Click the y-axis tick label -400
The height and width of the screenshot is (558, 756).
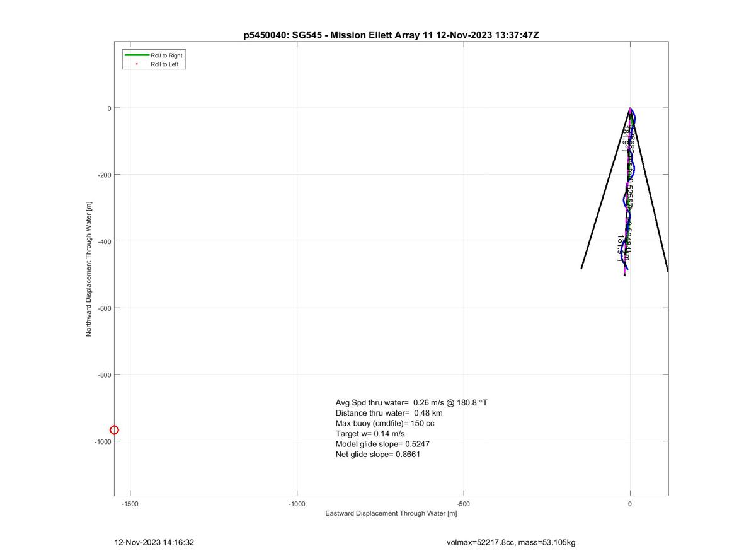coord(105,241)
